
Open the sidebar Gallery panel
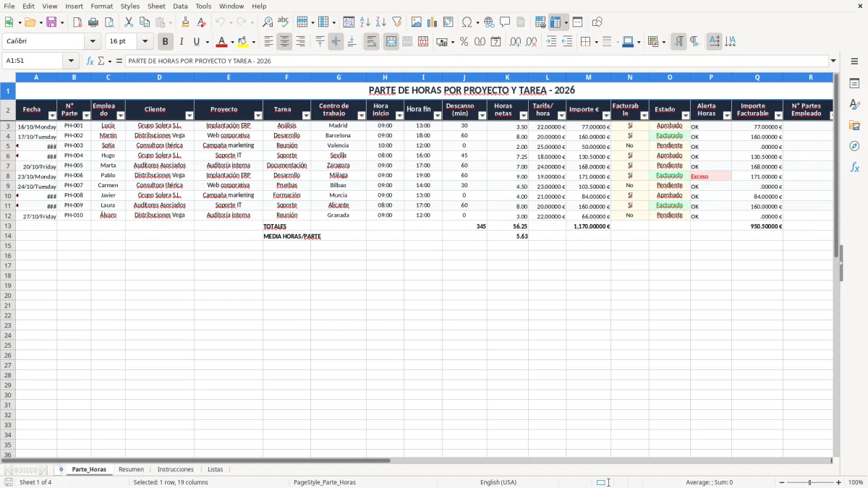(854, 125)
